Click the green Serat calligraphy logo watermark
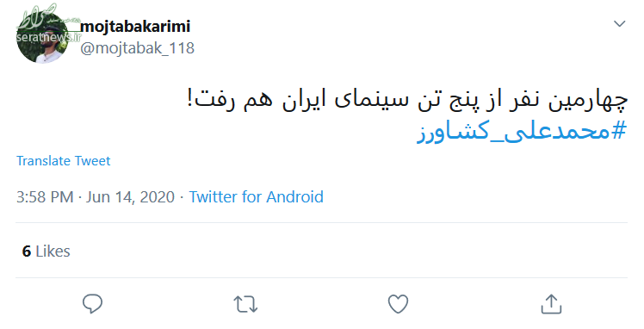Screen dimensions: 644x329 click(x=42, y=18)
